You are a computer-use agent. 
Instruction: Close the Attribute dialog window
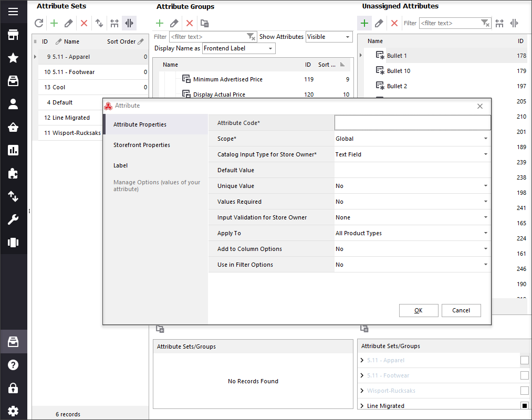(x=480, y=106)
